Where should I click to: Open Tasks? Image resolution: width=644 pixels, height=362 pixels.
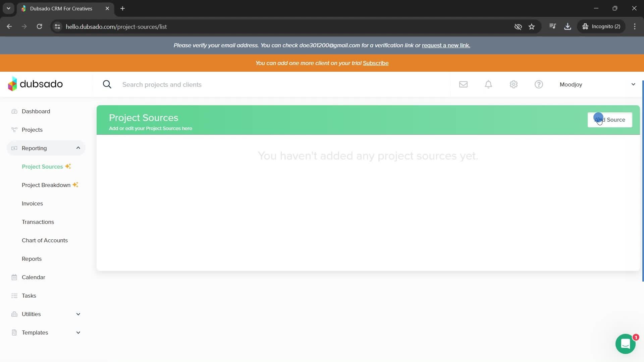(x=29, y=296)
